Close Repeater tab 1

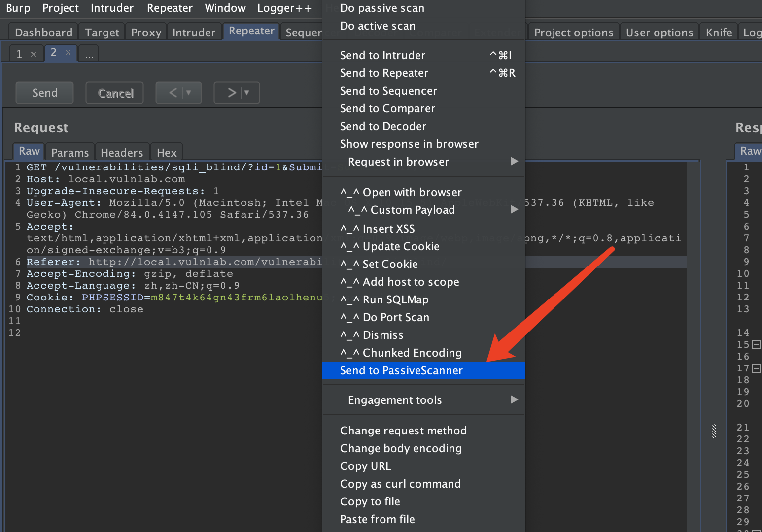(34, 54)
